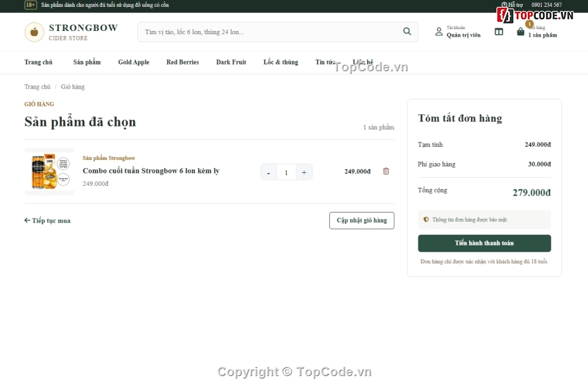This screenshot has width=588, height=391.
Task: Click the security shield icon
Action: pos(426,220)
